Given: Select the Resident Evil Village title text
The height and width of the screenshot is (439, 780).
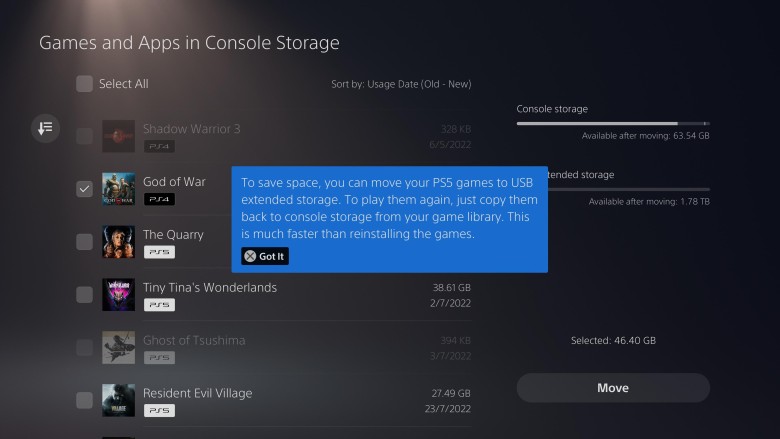Looking at the screenshot, I should pyautogui.click(x=197, y=392).
